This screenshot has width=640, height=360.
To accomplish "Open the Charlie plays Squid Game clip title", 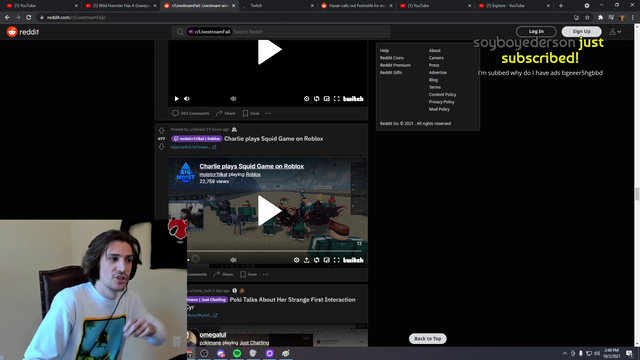I will [251, 166].
